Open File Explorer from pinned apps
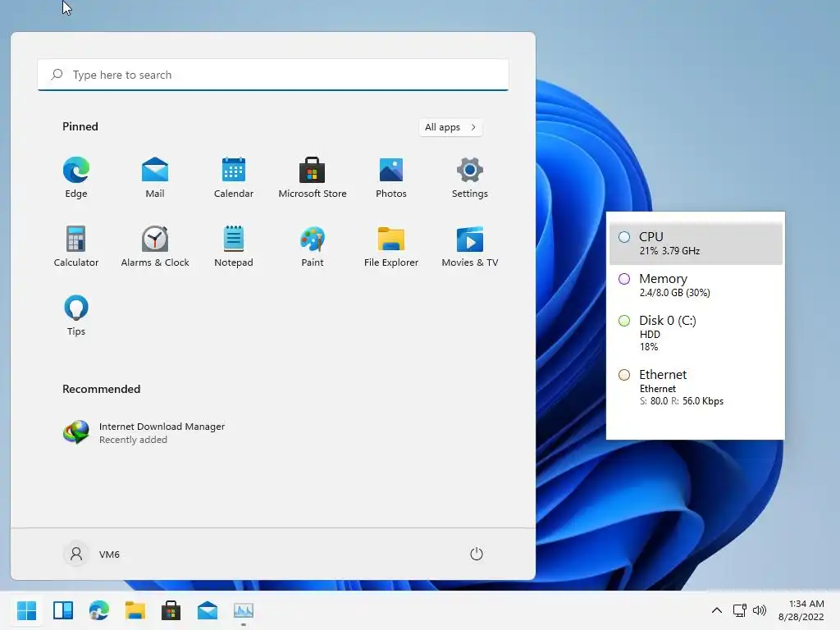This screenshot has width=840, height=630. coord(391,246)
